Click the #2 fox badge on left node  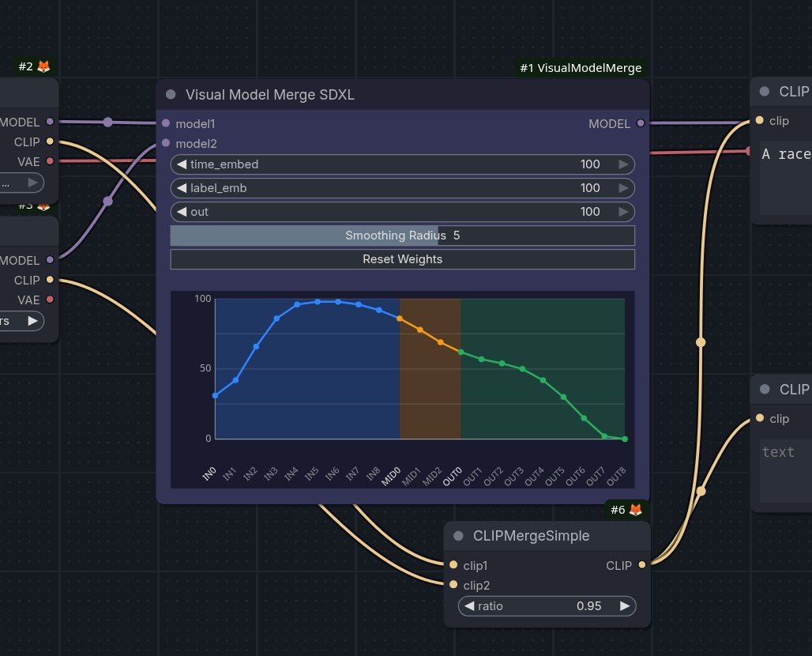pos(34,66)
